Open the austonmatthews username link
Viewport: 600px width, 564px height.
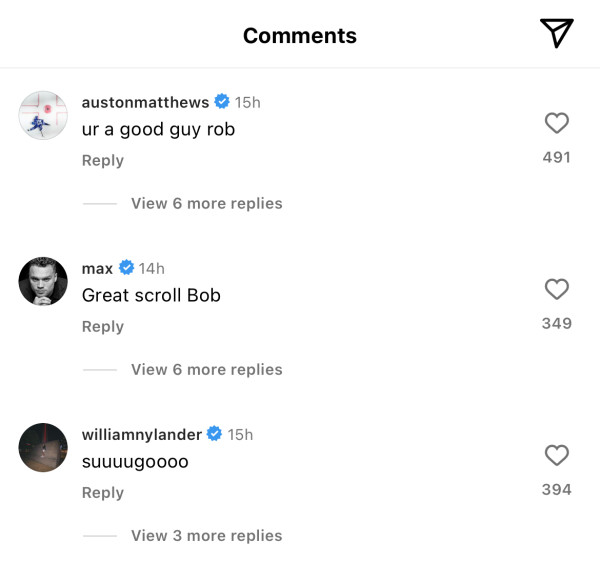click(145, 102)
